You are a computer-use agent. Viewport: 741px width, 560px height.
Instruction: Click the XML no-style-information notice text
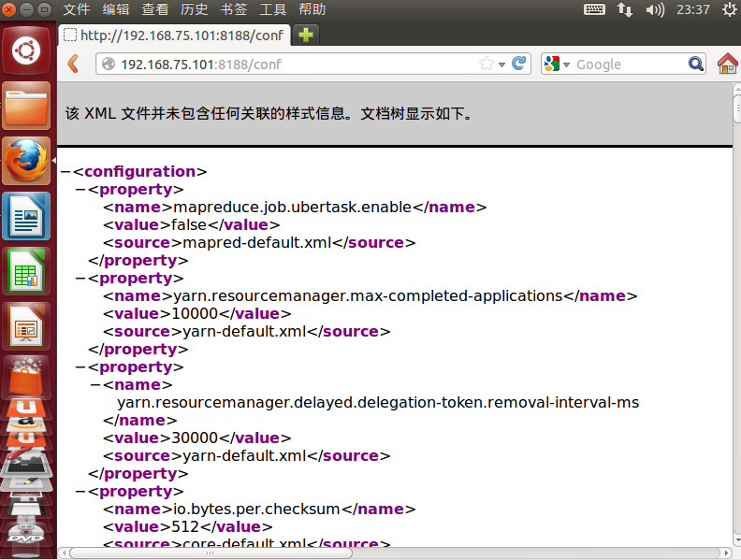[269, 114]
